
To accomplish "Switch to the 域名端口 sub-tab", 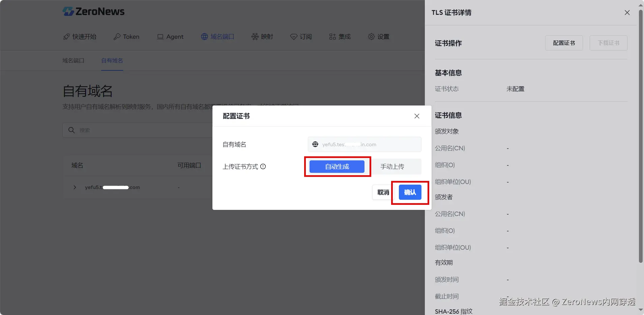I will click(73, 61).
